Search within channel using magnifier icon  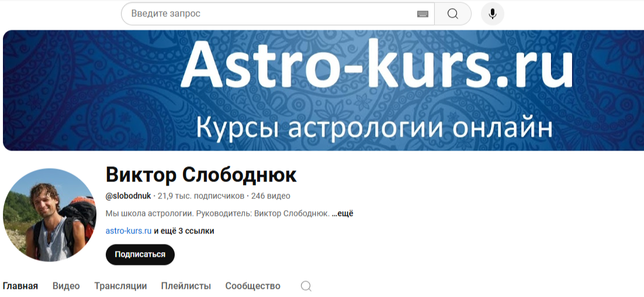point(306,286)
